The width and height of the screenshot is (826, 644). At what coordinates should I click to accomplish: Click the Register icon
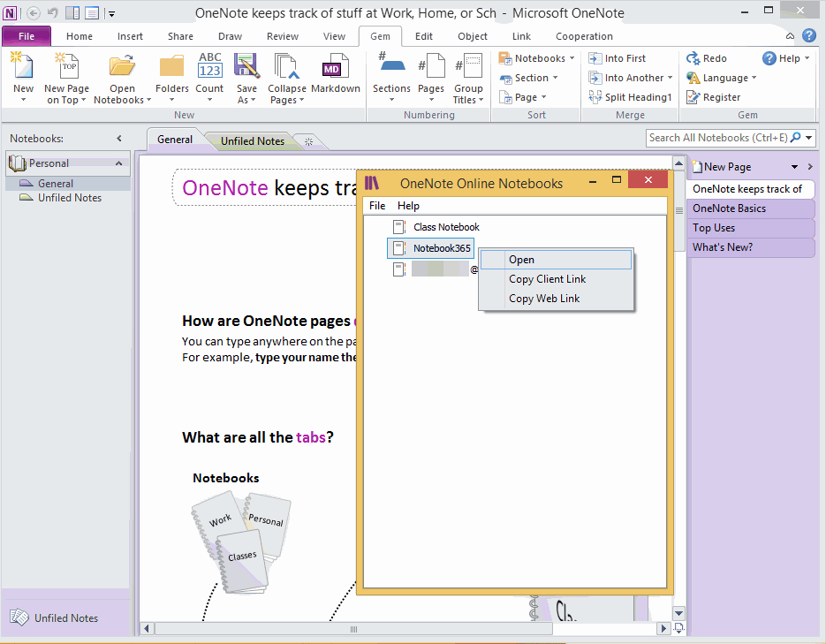point(693,97)
